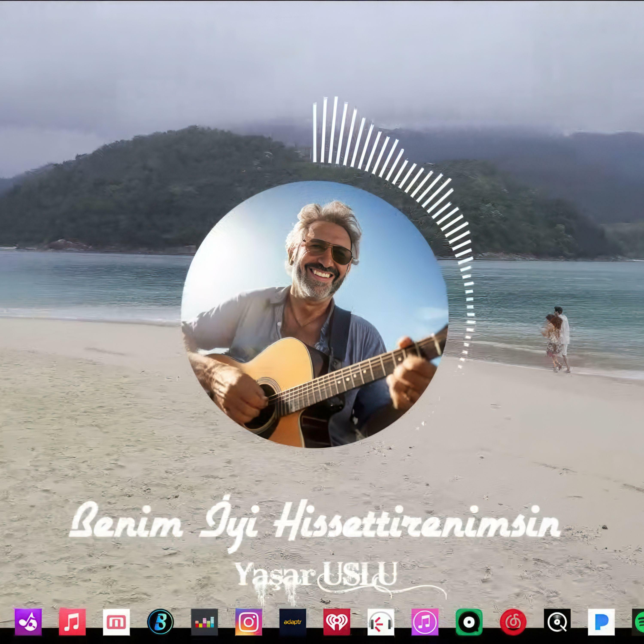Open the red NetEase Cloud Music icon
This screenshot has height=644, width=644.
(513, 622)
